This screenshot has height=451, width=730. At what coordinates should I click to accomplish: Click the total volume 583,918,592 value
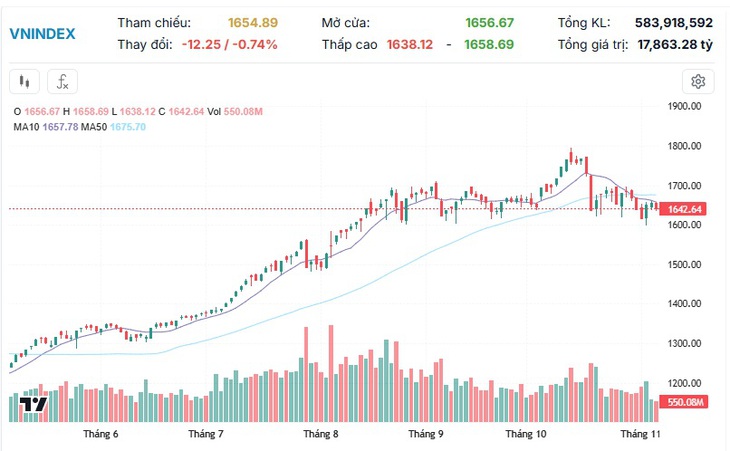point(674,23)
